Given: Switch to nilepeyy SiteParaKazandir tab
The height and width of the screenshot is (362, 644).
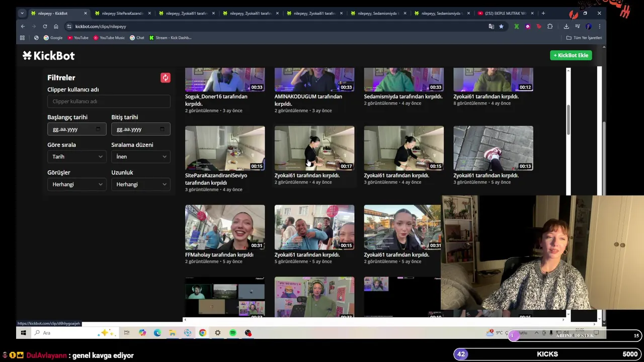Looking at the screenshot, I should [x=122, y=13].
